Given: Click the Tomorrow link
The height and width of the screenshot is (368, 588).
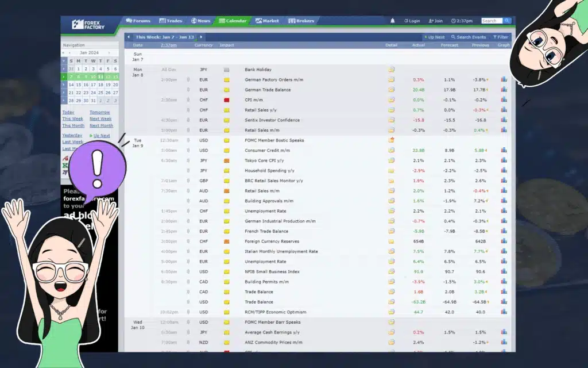Looking at the screenshot, I should [x=100, y=112].
